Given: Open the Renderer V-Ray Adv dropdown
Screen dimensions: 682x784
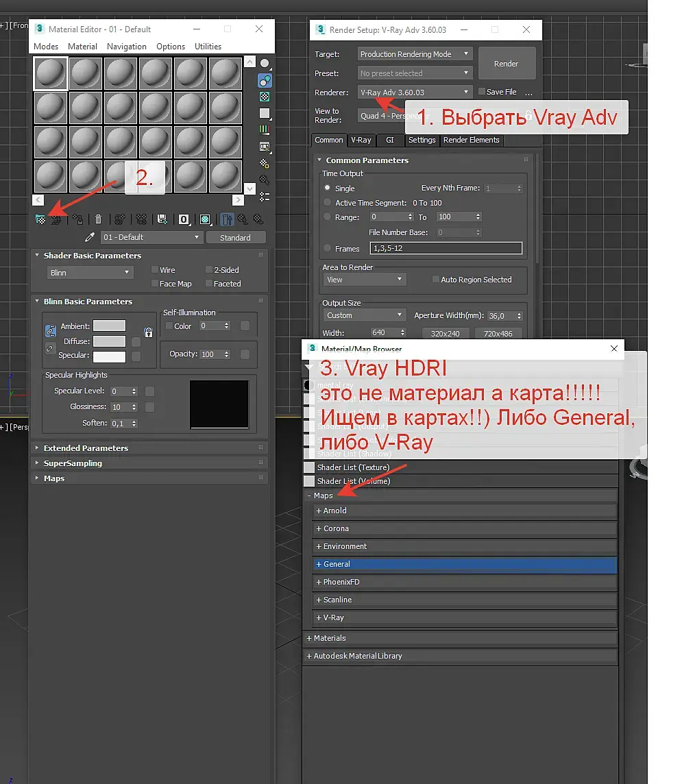Looking at the screenshot, I should coord(415,93).
